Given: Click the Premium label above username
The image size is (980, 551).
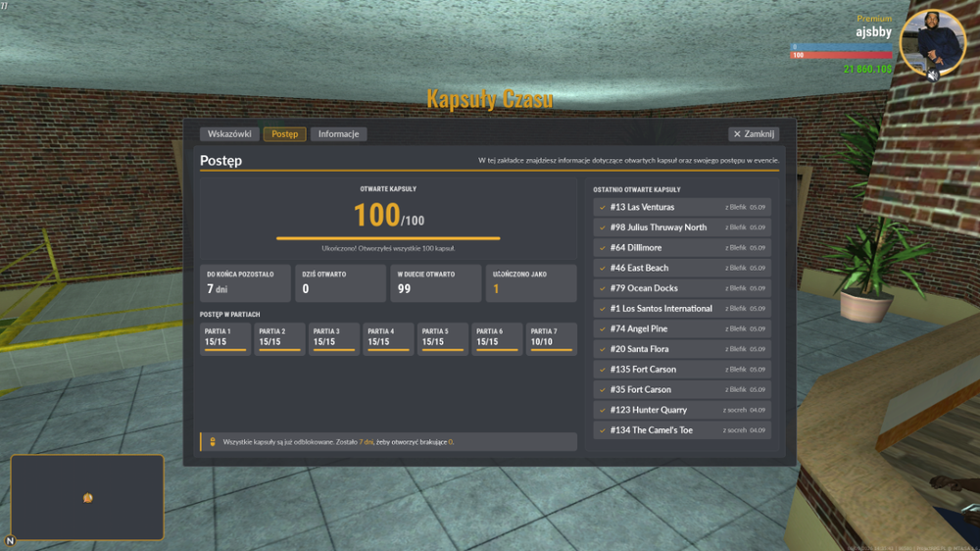Looking at the screenshot, I should click(874, 19).
